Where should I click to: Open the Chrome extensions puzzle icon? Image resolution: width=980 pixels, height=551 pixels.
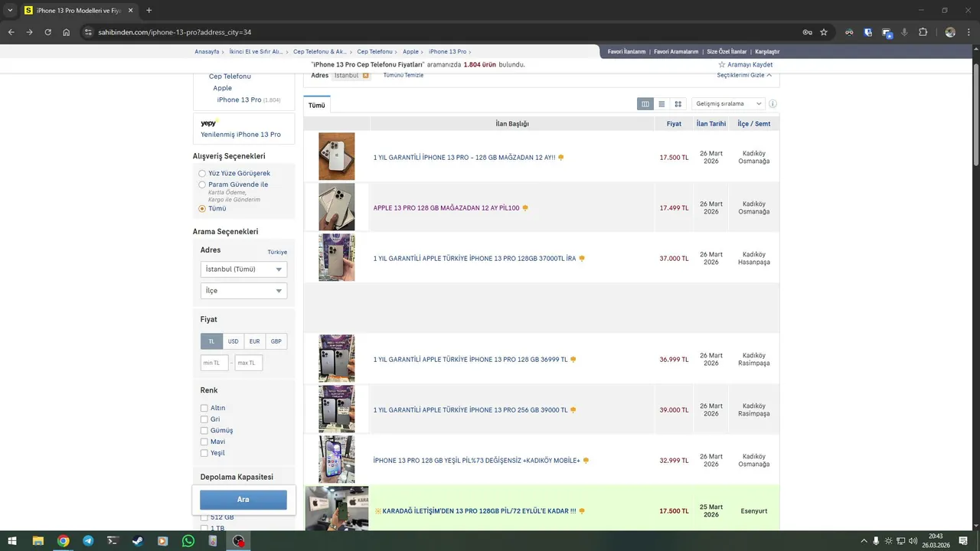click(923, 32)
